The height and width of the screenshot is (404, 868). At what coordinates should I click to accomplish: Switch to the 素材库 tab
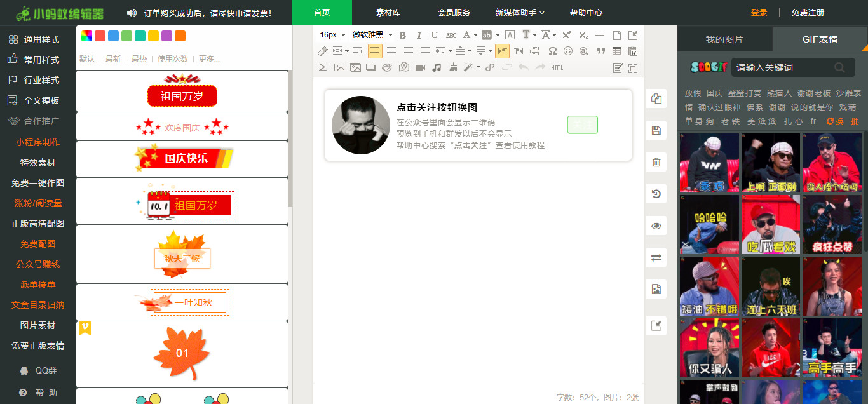click(x=388, y=12)
